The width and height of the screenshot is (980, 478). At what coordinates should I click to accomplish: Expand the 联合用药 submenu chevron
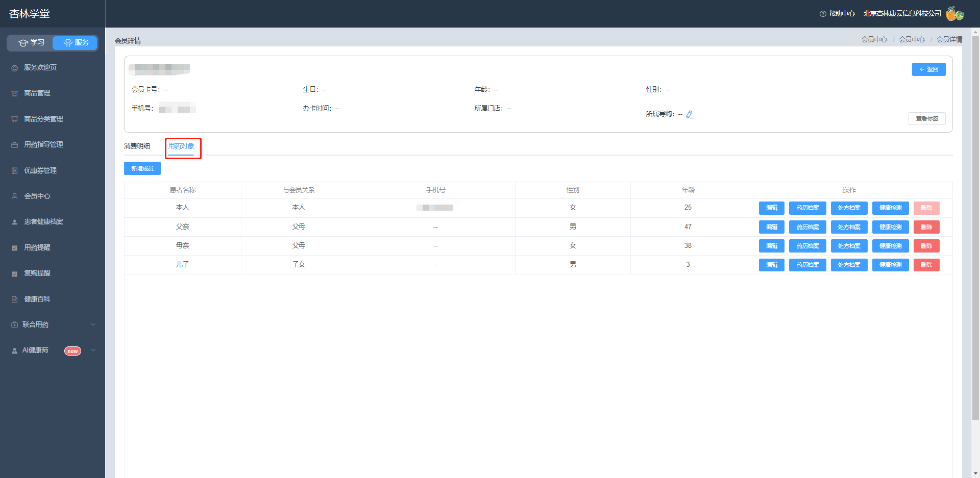tap(93, 325)
